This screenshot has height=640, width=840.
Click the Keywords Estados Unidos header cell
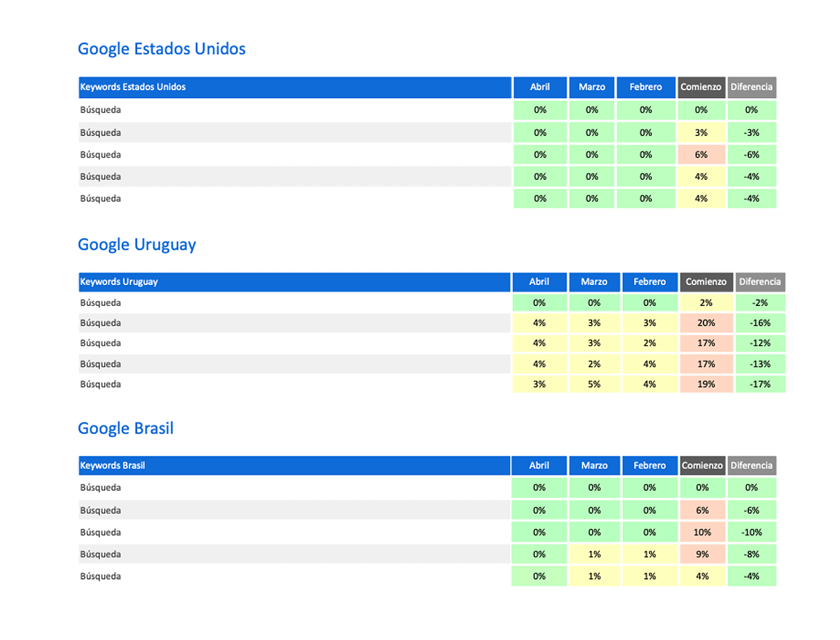tap(295, 88)
